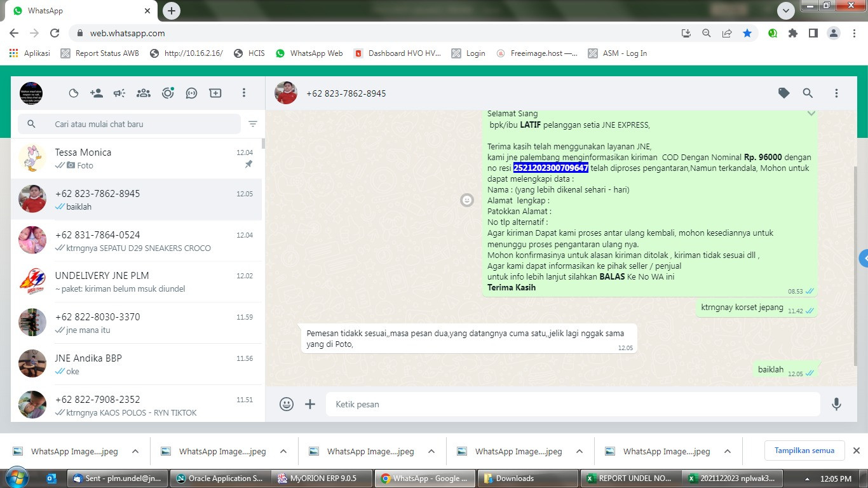Click the zoom magnifier icon in address bar
868x488 pixels.
tap(707, 33)
